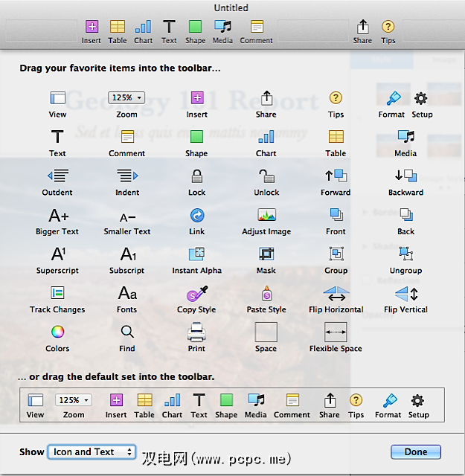This screenshot has width=465, height=476.
Task: Expand Zoom dropdown in the default set
Action: (x=74, y=400)
